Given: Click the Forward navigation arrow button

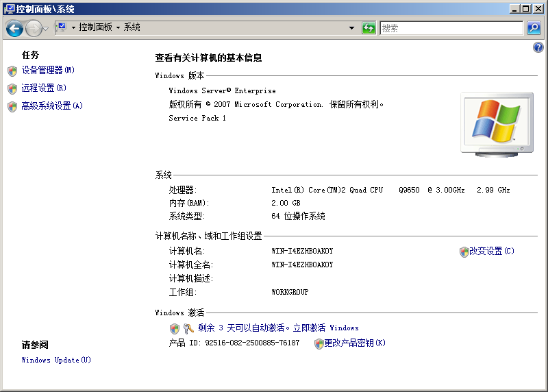Looking at the screenshot, I should (x=34, y=28).
